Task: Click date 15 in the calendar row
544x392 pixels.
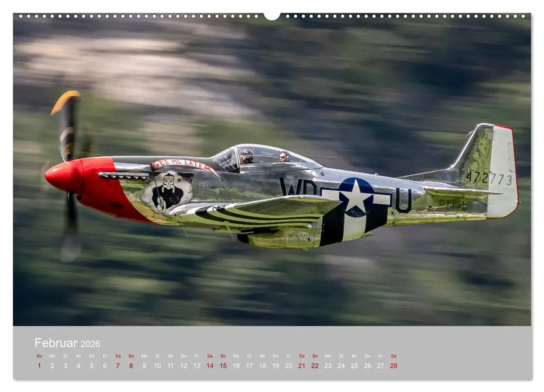Action: point(223,365)
